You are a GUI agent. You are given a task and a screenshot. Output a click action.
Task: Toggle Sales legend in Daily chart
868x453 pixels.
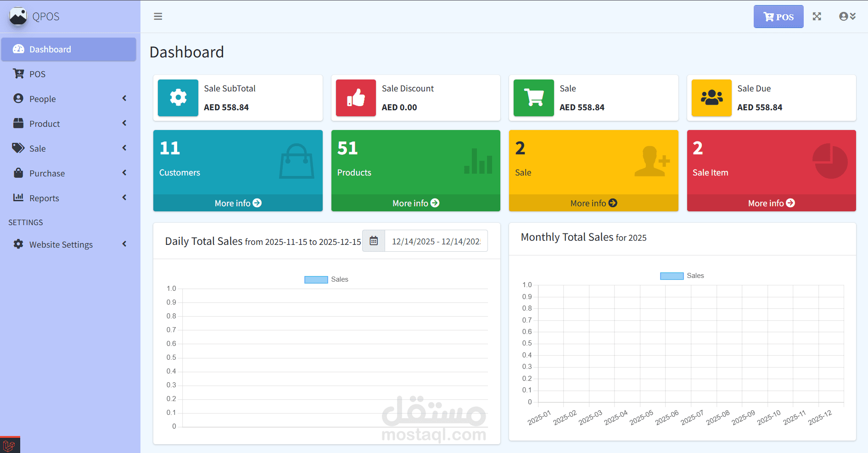[326, 279]
